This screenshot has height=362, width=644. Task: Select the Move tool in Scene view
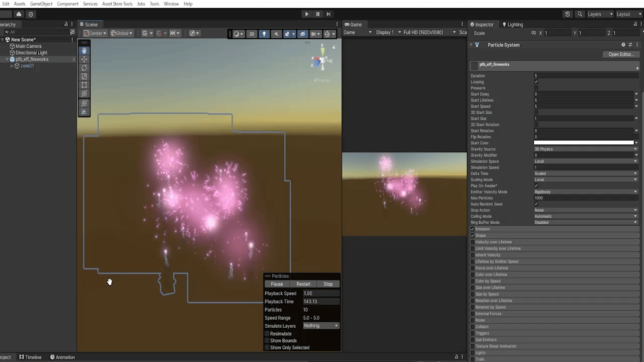(x=84, y=59)
